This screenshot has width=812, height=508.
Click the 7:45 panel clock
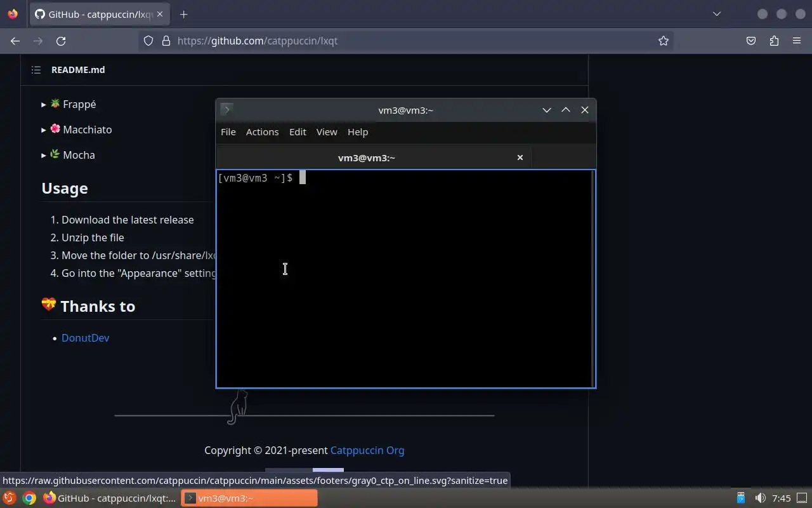coord(782,498)
